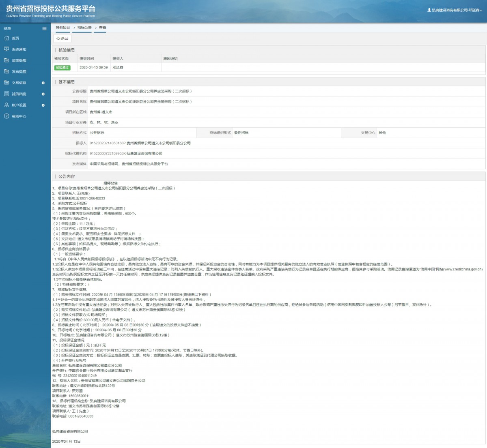This screenshot has width=487, height=448.
Task: Select the 查看 breadcrumb tab
Action: pos(102,28)
